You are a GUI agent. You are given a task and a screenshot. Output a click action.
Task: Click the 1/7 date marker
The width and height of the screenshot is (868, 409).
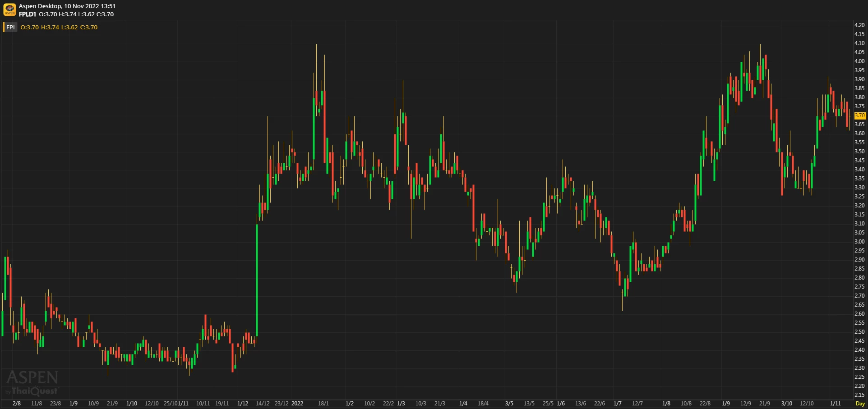pyautogui.click(x=618, y=404)
